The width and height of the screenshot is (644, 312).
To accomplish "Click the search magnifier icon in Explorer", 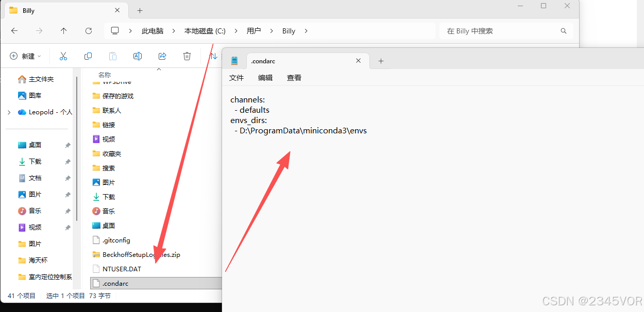I will click(564, 31).
